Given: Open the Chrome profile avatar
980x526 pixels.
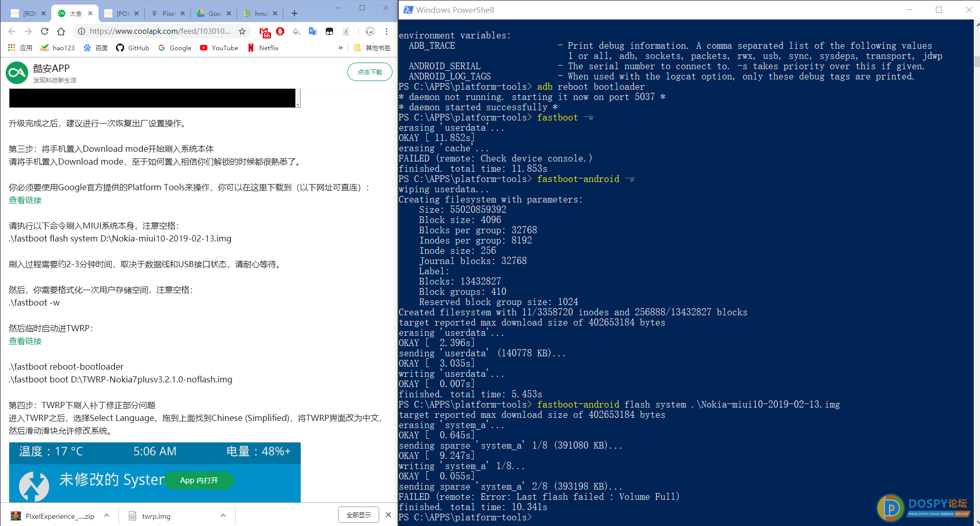Looking at the screenshot, I should click(x=370, y=31).
